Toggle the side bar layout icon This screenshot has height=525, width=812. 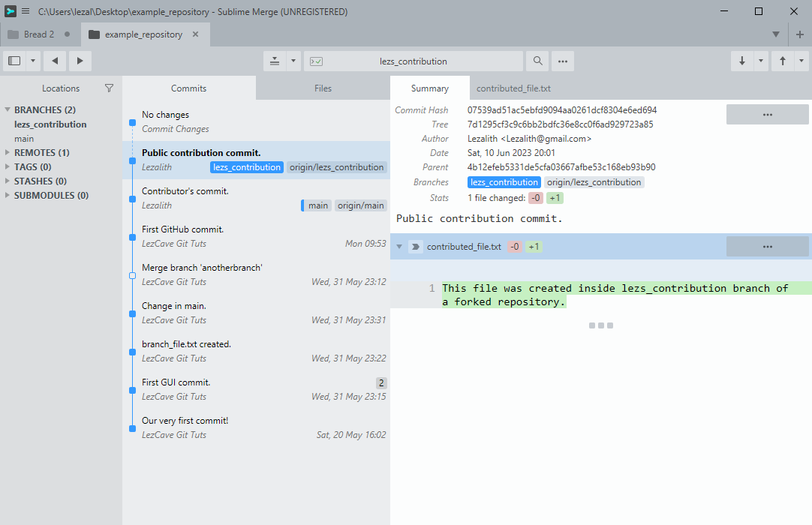14,61
